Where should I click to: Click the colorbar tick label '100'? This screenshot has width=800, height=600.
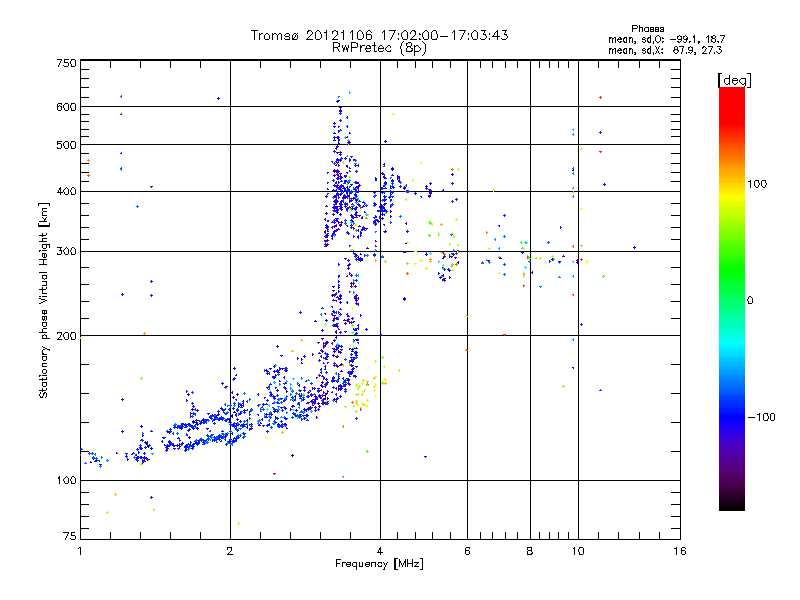(x=757, y=184)
